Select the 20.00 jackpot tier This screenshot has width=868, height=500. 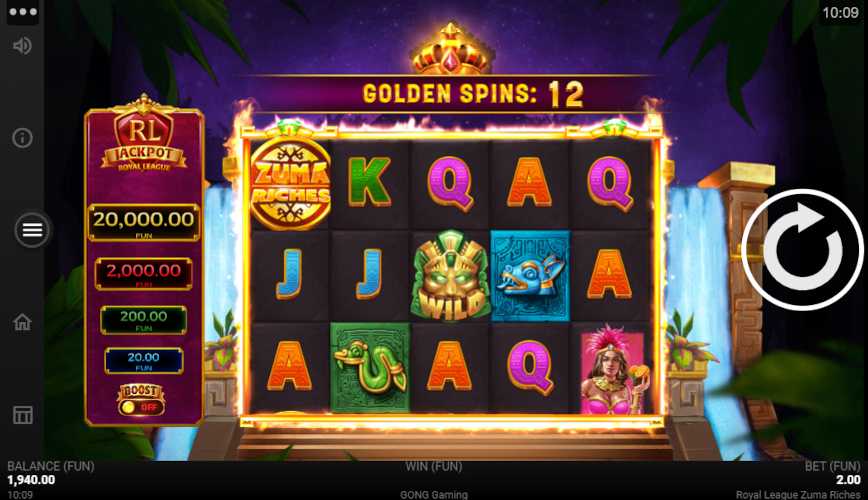pyautogui.click(x=143, y=360)
